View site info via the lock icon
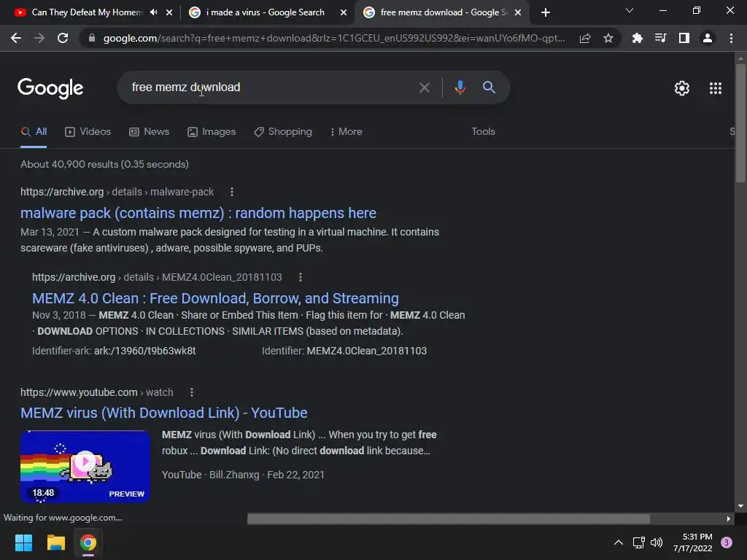 (92, 38)
